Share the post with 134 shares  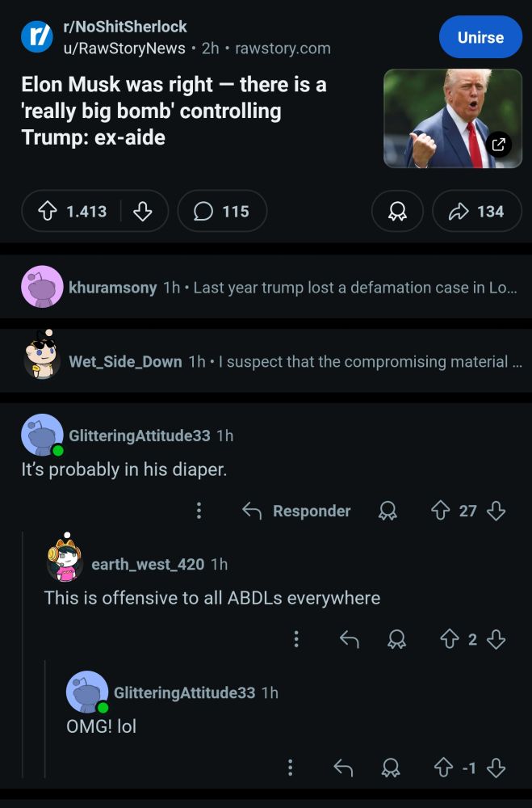coord(476,211)
